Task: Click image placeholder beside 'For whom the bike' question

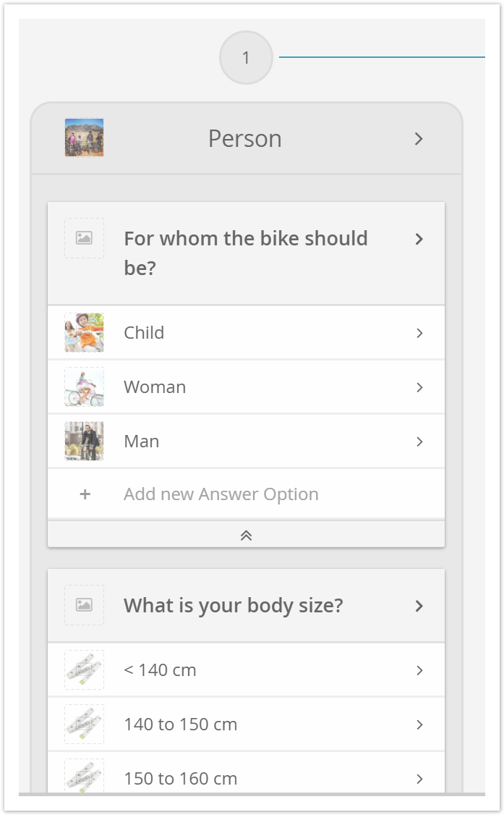Action: pos(84,238)
